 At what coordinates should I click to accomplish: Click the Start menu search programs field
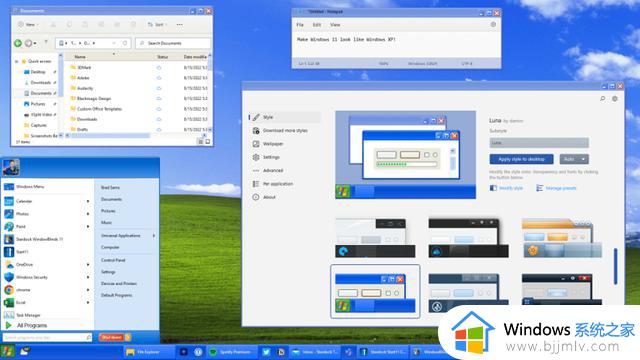tap(47, 337)
